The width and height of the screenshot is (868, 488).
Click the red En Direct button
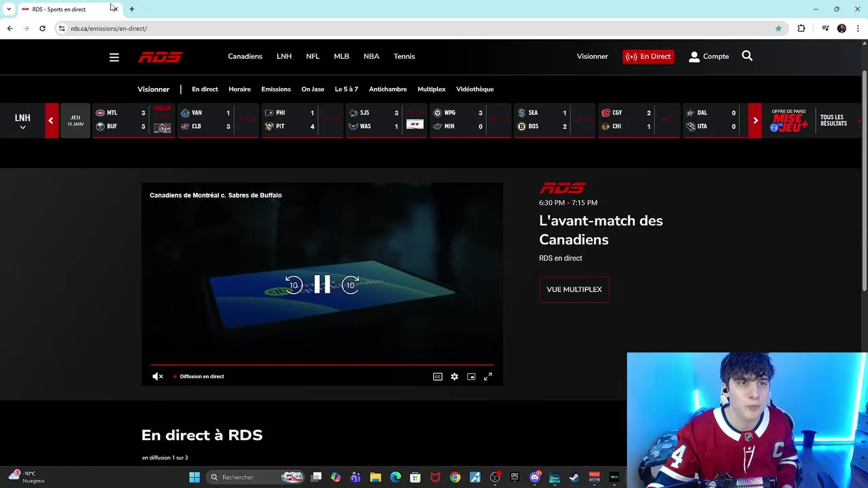pos(648,57)
